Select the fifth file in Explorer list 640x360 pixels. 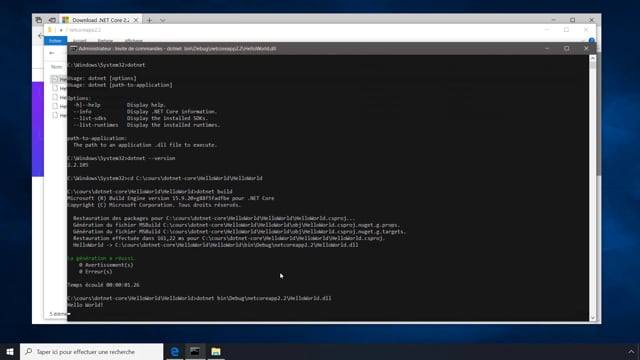point(59,115)
